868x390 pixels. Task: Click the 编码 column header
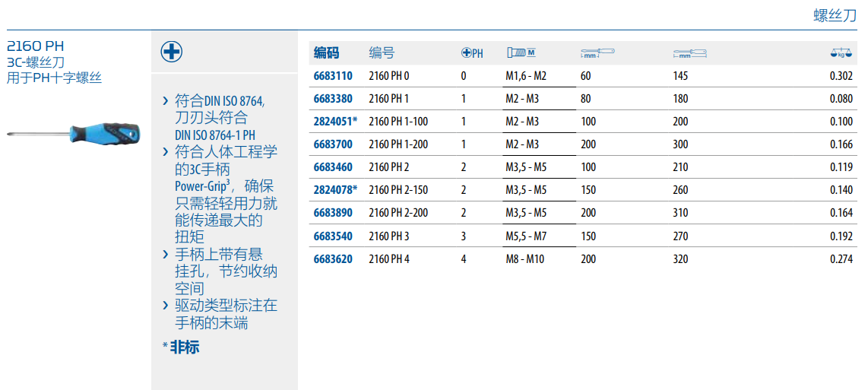pos(326,53)
